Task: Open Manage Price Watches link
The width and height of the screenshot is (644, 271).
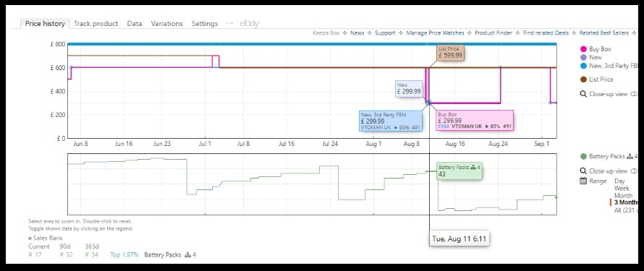Action: (x=435, y=33)
